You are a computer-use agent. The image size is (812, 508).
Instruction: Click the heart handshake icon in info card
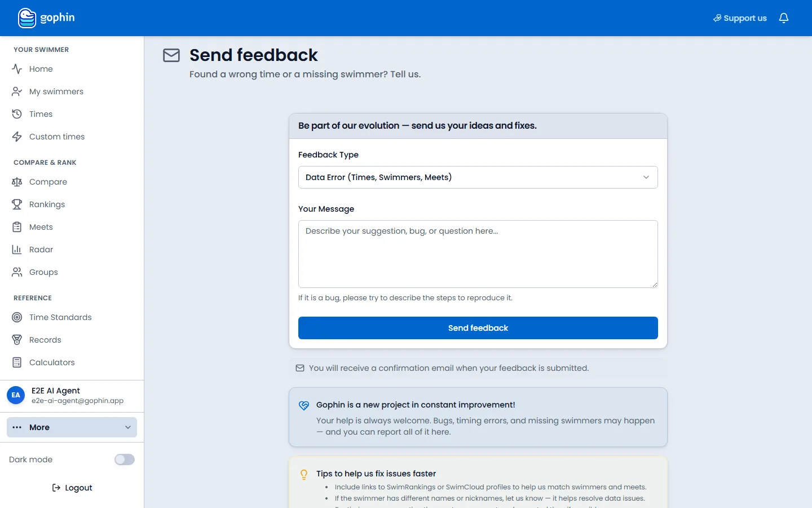pyautogui.click(x=304, y=405)
